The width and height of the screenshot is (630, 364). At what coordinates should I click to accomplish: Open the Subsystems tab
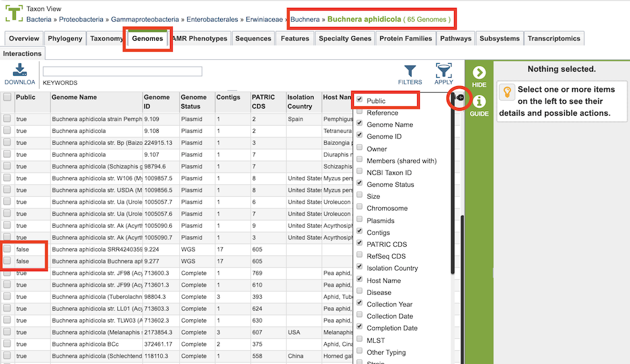click(500, 39)
